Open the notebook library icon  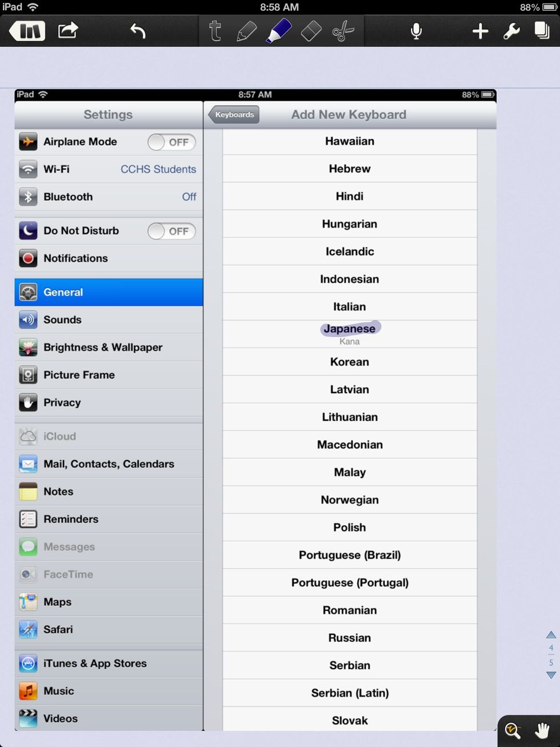(x=27, y=31)
